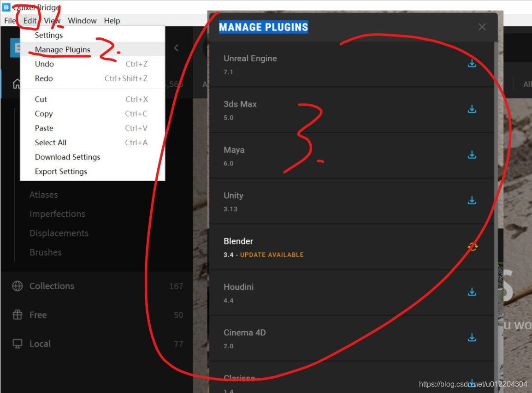532x393 pixels.
Task: Choose Cut from the Edit menu
Action: (x=93, y=99)
